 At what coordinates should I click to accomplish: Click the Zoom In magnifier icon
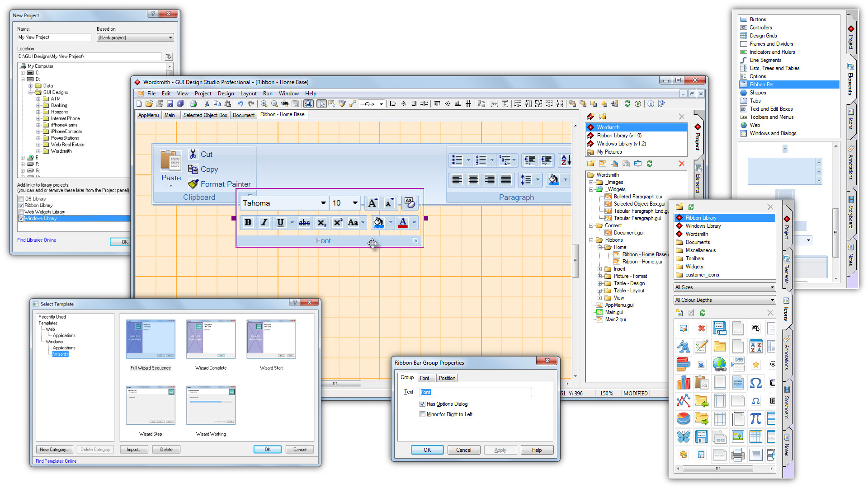click(x=264, y=104)
